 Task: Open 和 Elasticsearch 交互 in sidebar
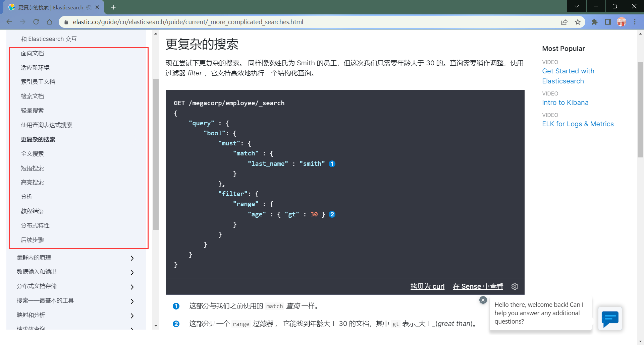[49, 39]
